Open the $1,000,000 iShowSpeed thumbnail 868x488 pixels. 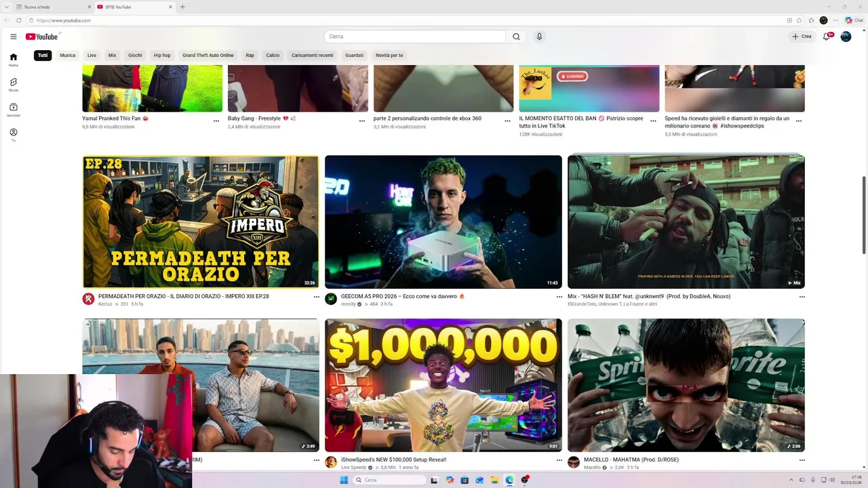pos(443,385)
